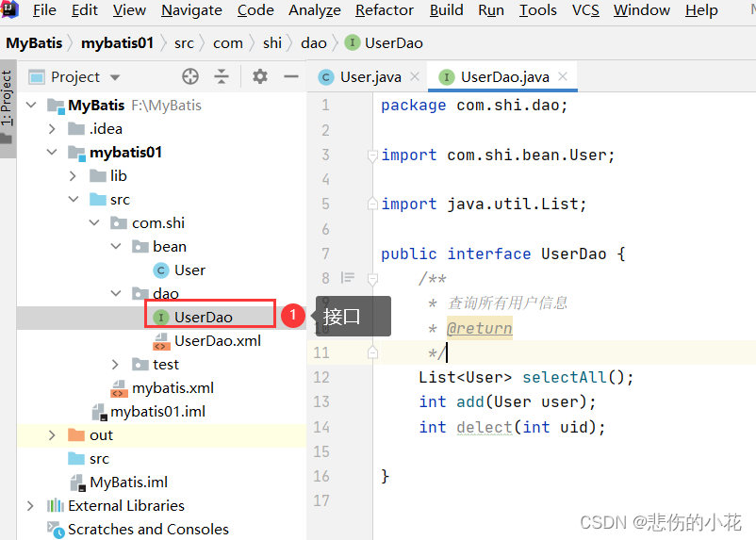Expand the .idea folder

click(52, 129)
